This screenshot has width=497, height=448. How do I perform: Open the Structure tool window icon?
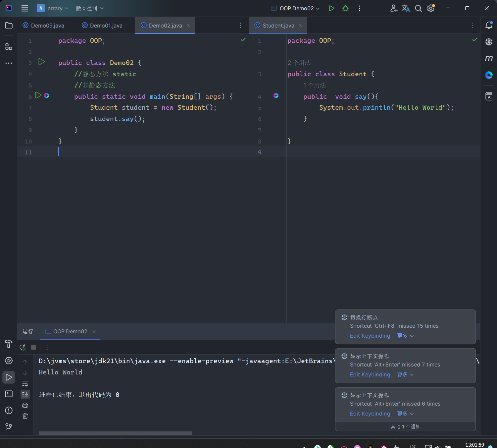click(x=9, y=47)
